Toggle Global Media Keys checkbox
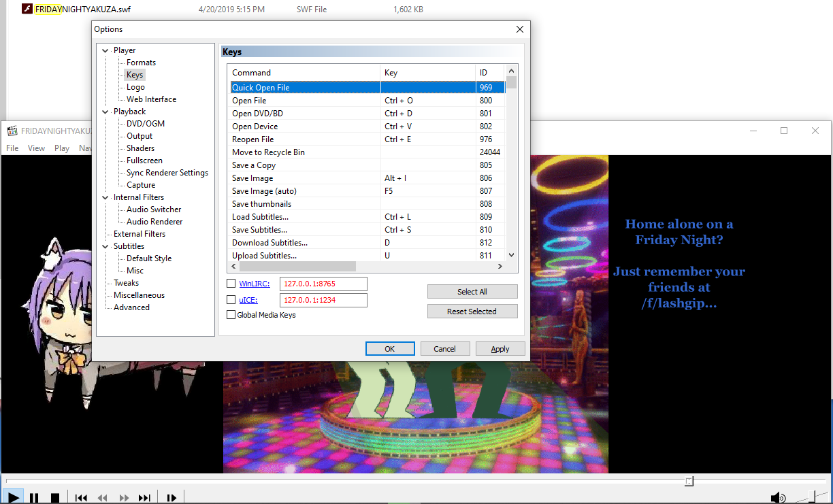The image size is (833, 504). coord(231,315)
